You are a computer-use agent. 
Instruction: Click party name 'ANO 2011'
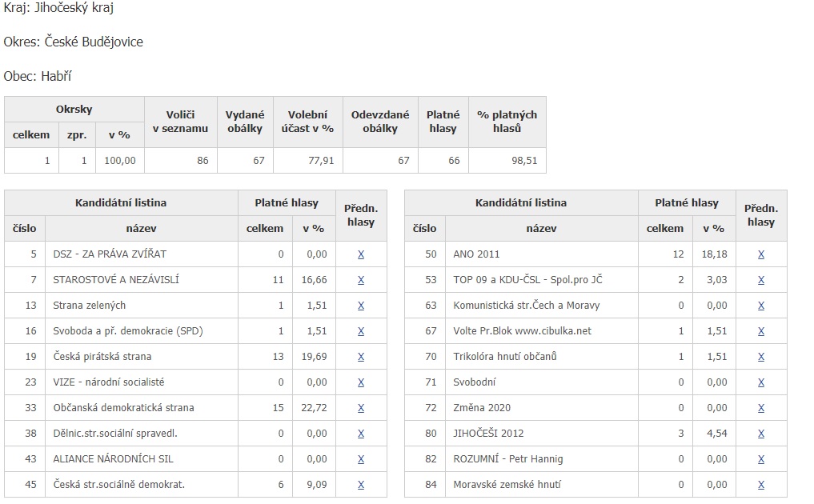click(476, 254)
